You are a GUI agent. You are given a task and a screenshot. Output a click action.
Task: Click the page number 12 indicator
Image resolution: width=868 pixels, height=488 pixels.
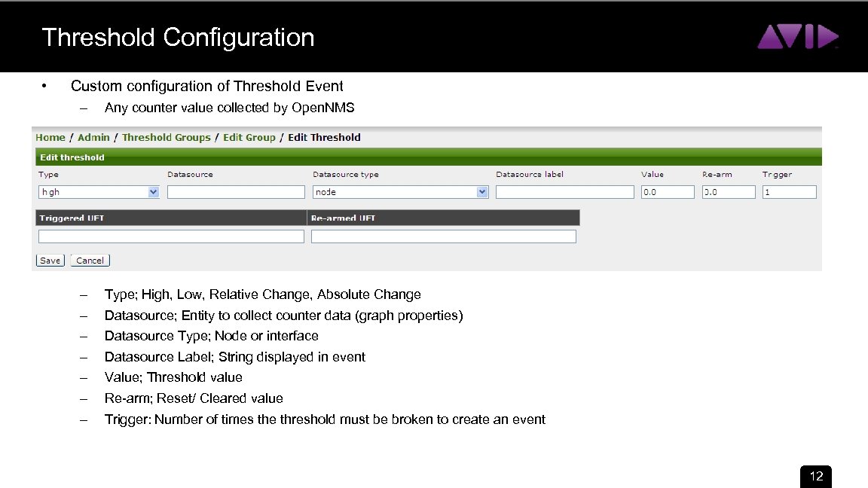815,477
